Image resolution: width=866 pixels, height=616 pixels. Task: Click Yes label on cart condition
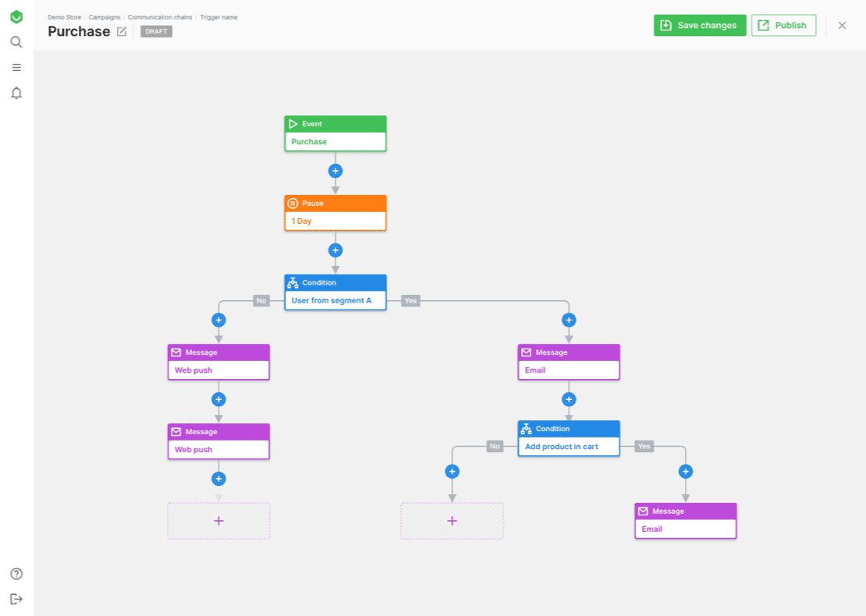(644, 446)
